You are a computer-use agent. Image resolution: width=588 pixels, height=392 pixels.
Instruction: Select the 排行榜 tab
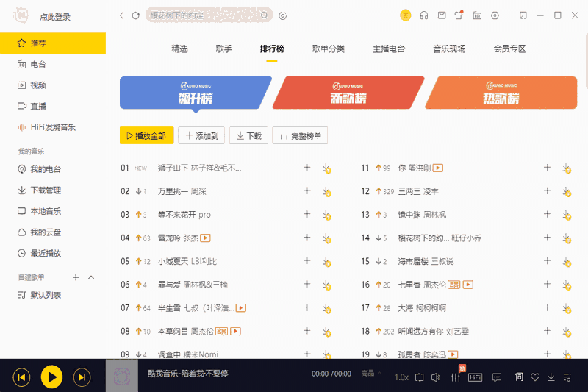pos(272,49)
